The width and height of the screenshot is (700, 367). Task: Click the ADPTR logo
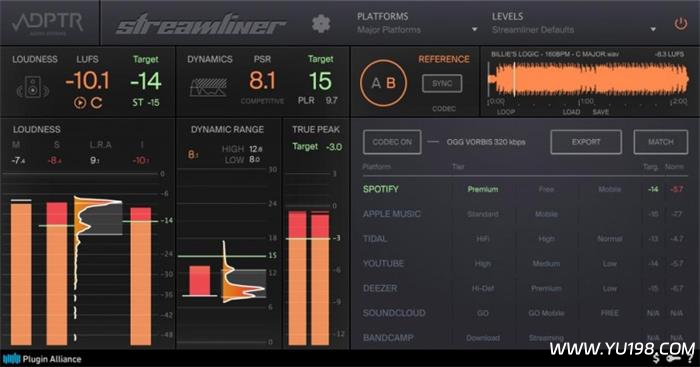[48, 23]
